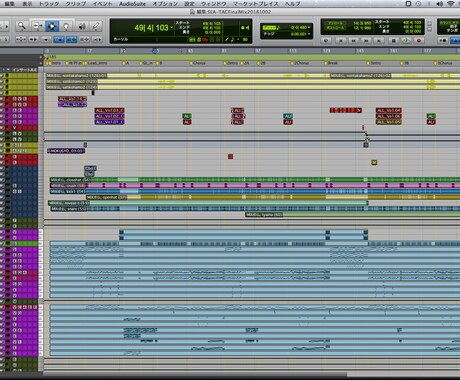Select the Trim tool
Viewport: 460px width, 380px height.
37,26
